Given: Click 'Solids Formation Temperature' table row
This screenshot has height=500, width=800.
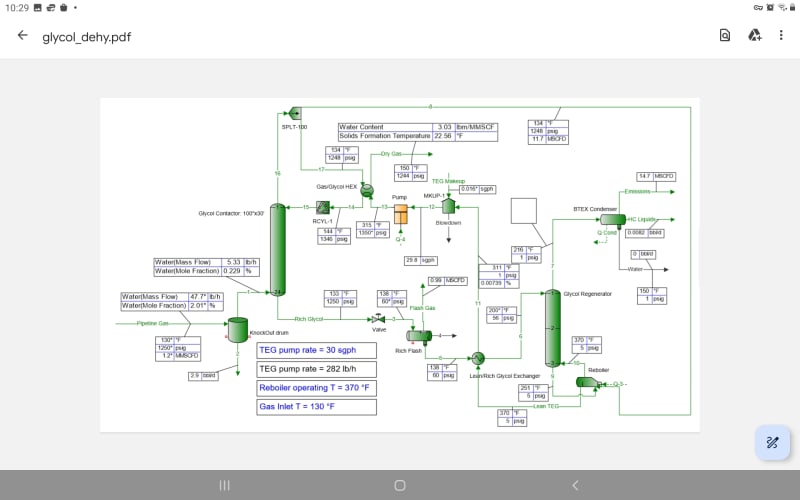Looking at the screenshot, I should tap(418, 136).
